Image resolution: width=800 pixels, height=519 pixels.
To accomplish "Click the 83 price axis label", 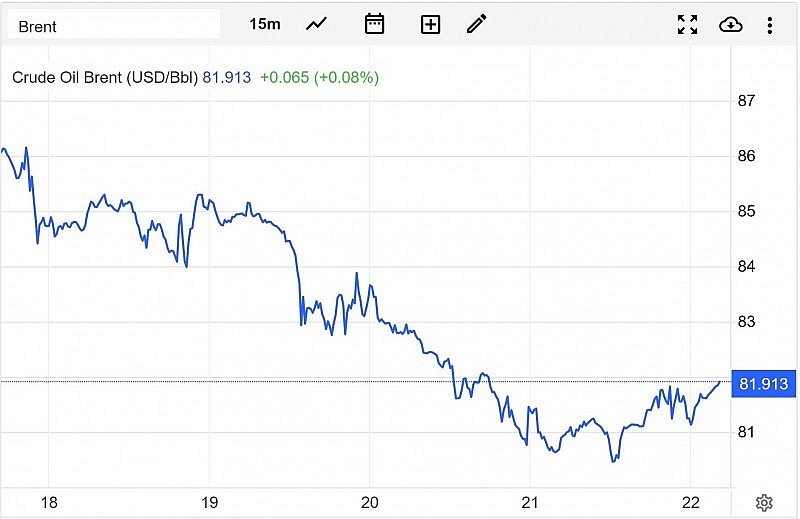I will tap(746, 322).
